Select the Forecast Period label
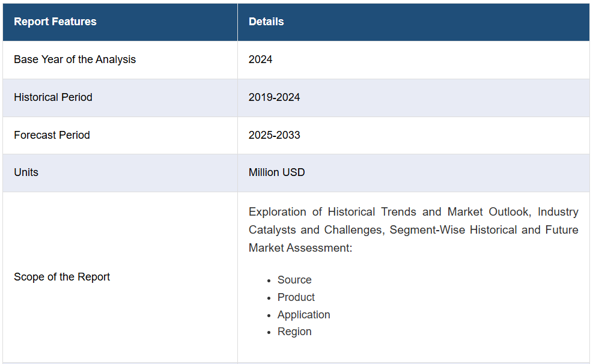 pyautogui.click(x=52, y=135)
